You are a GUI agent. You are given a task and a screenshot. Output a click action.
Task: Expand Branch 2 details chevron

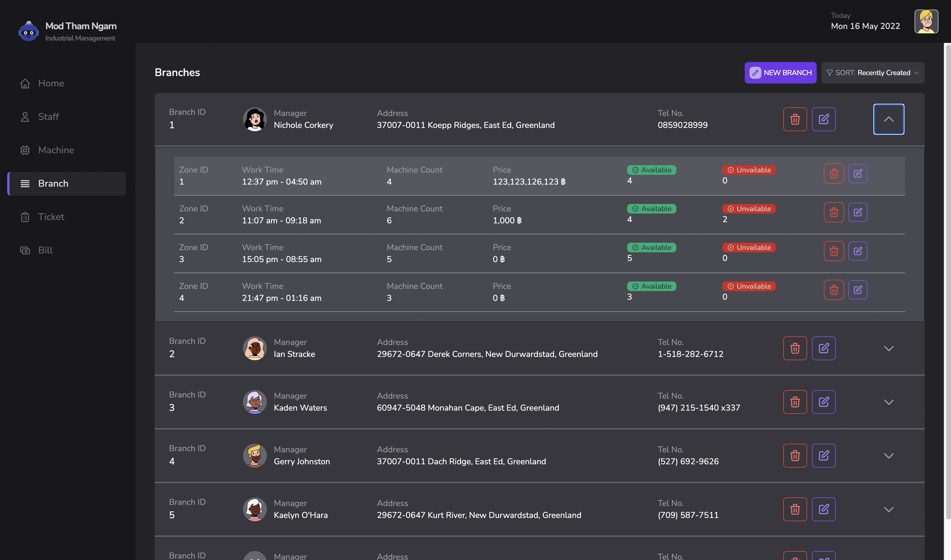click(888, 348)
